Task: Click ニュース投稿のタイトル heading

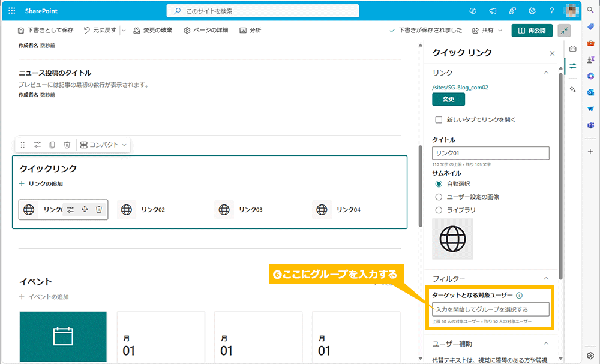Action: (x=55, y=73)
